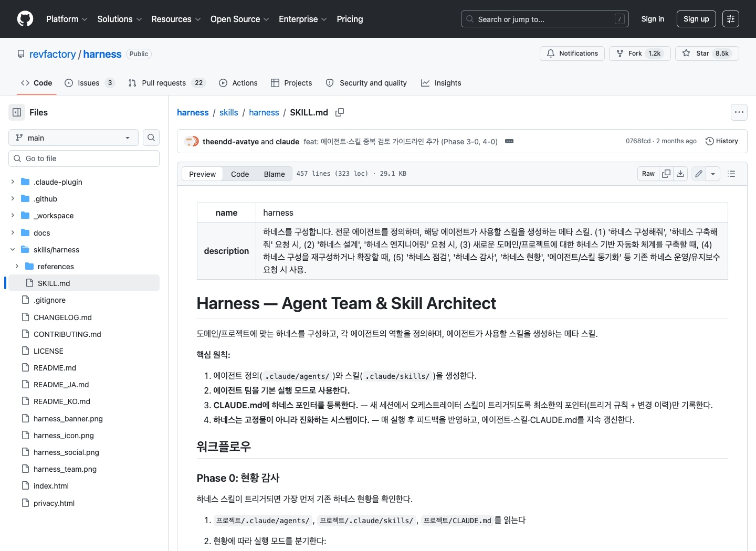Click the Sign up button
756x551 pixels.
click(x=696, y=19)
